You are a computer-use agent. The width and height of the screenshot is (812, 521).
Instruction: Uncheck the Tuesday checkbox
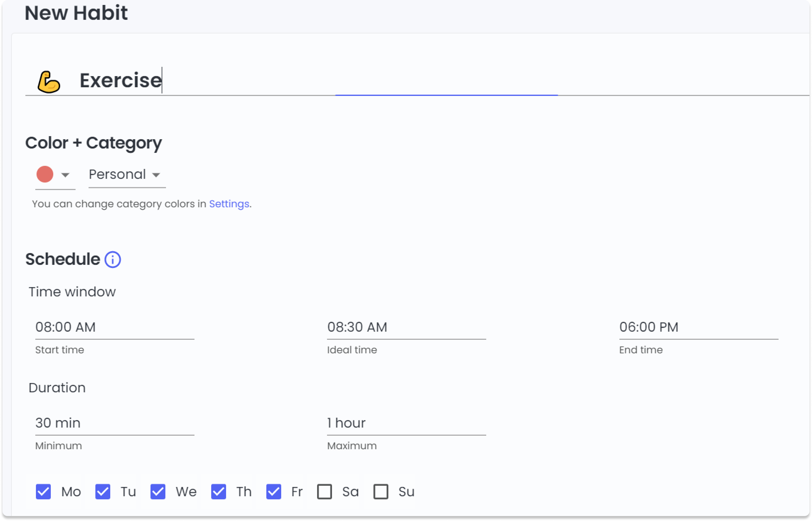[x=103, y=492]
